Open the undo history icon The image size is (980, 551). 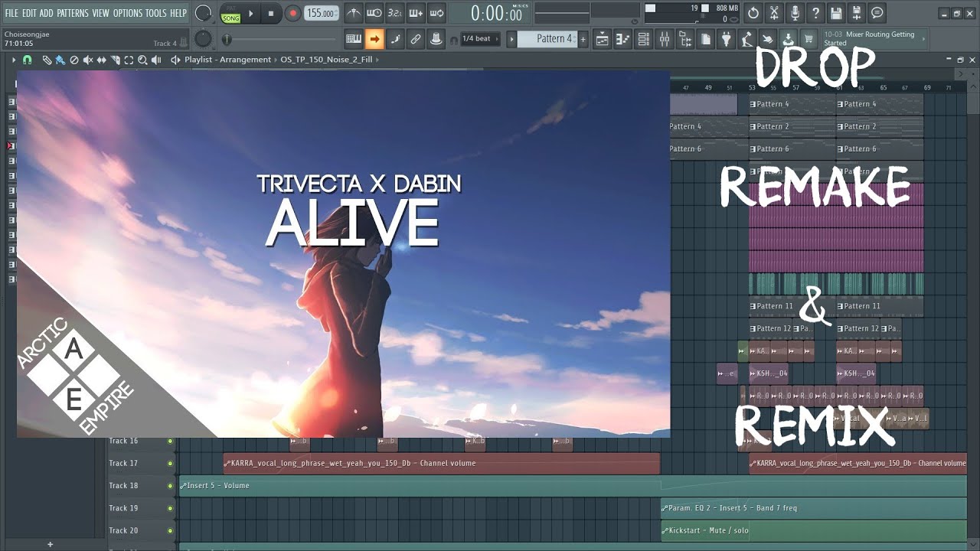753,13
